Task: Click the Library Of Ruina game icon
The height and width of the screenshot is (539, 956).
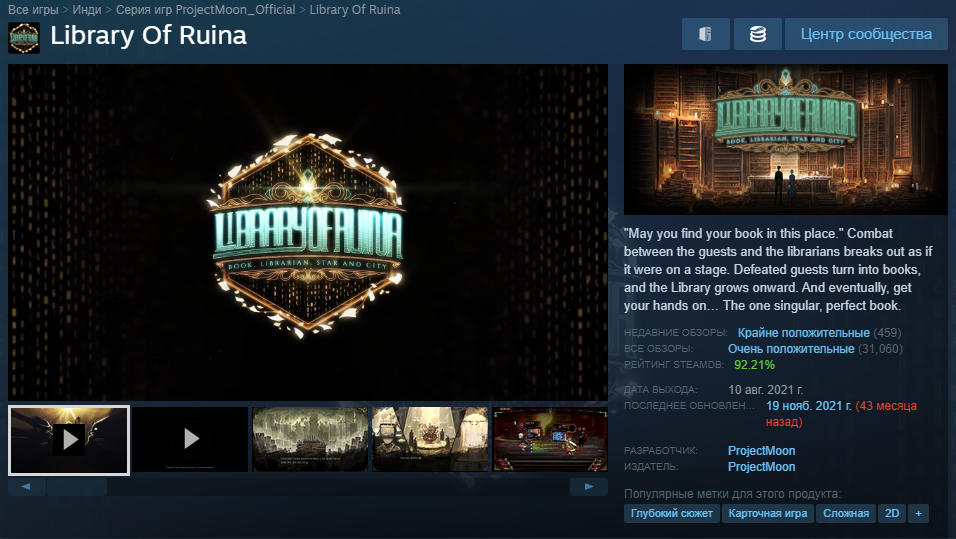Action: [x=24, y=38]
